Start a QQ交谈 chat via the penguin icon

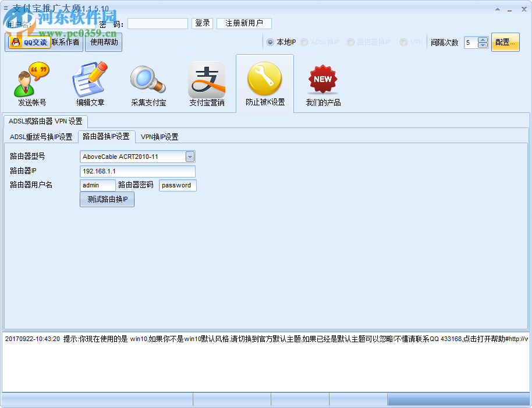[27, 41]
